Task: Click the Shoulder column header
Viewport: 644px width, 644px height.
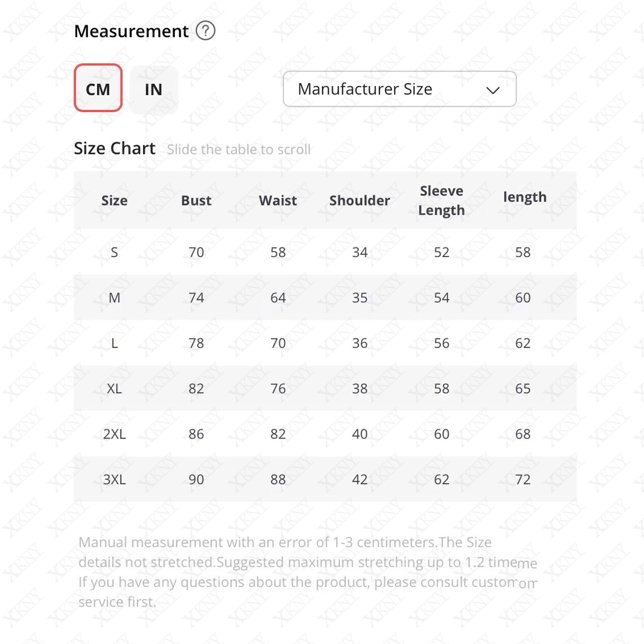Action: pos(359,201)
